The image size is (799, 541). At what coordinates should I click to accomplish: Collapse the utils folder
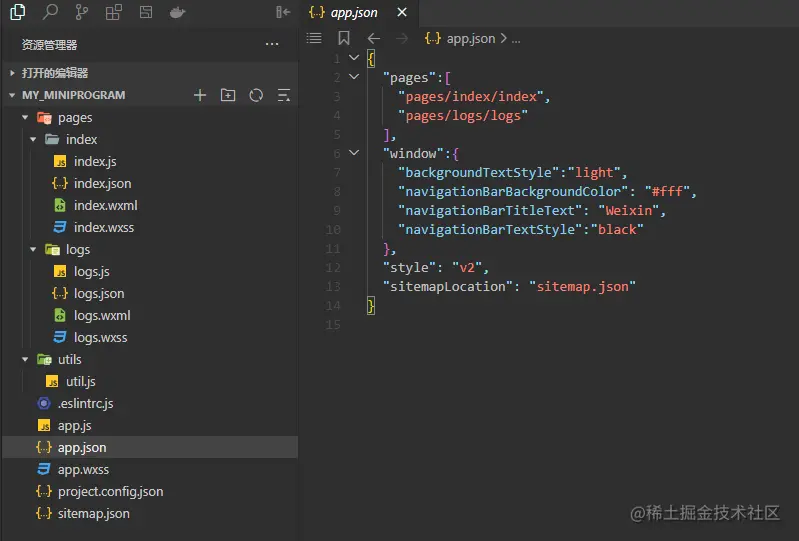[x=25, y=360]
